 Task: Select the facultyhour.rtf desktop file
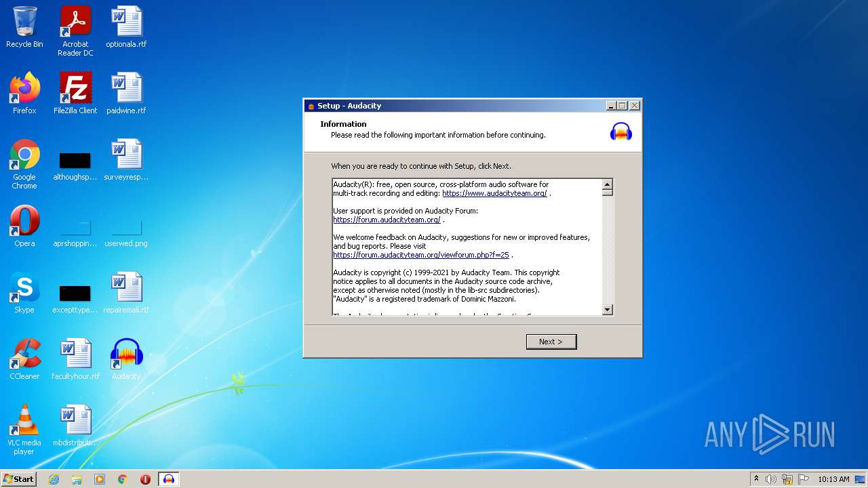pyautogui.click(x=75, y=359)
